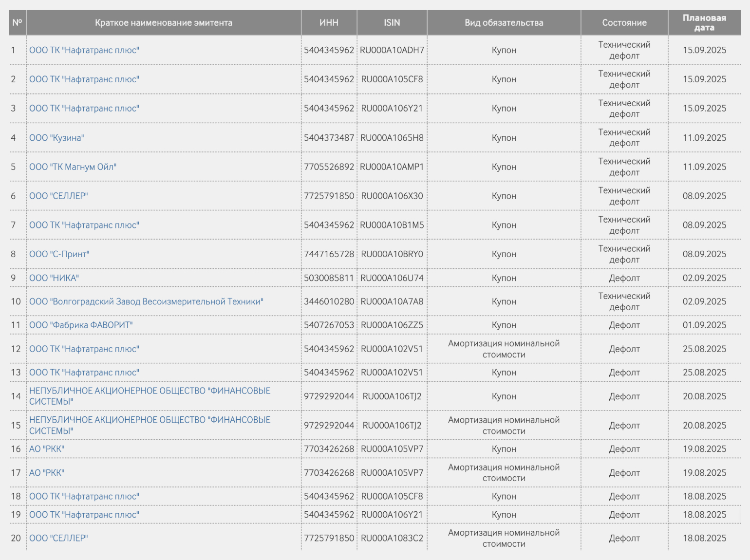Viewport: 750px width, 560px height.
Task: Open Нафтатранс плюс link in row 7
Action: coord(84,225)
